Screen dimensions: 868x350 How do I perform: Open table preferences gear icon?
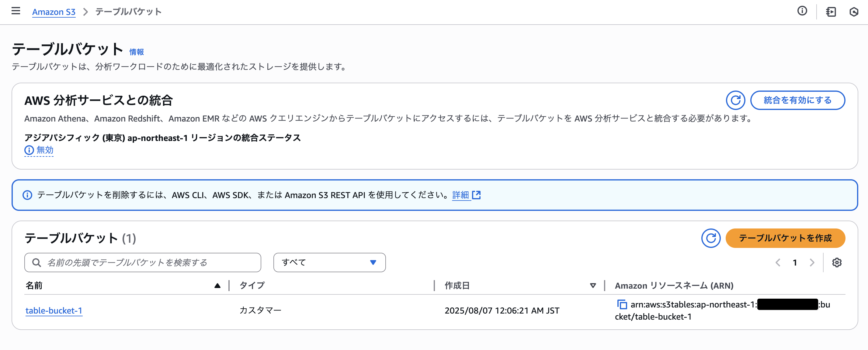pos(837,262)
